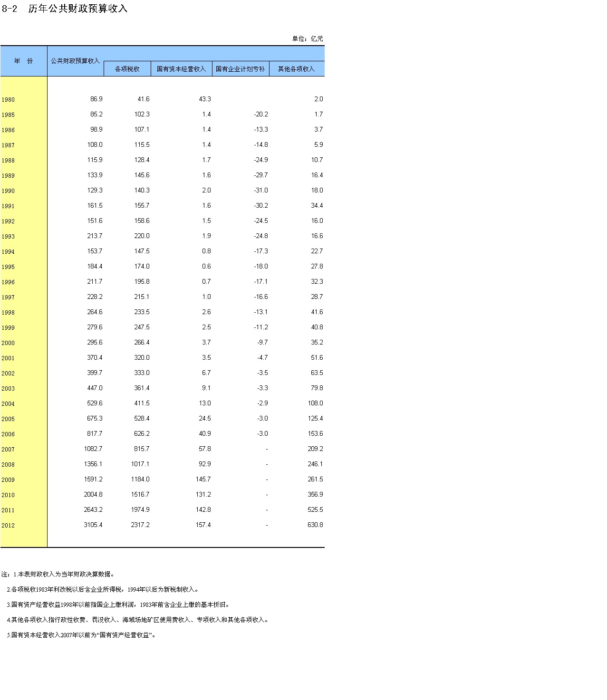
Task: Click value -24.9 in 1988 row
Action: pos(261,160)
